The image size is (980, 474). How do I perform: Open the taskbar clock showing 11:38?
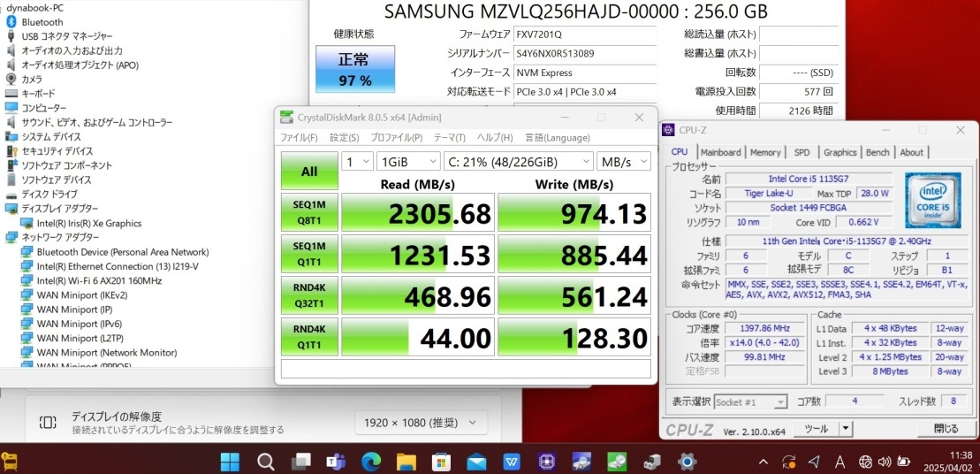[x=950, y=462]
